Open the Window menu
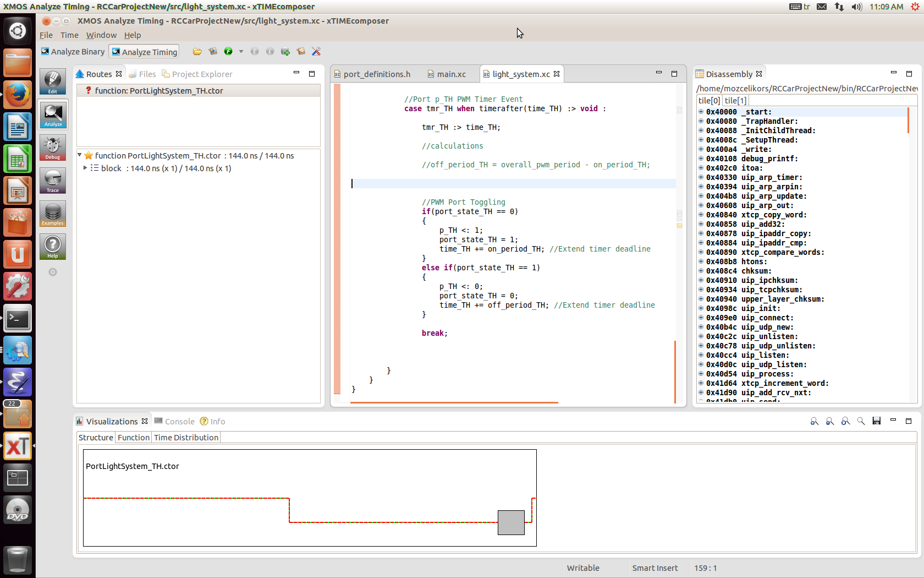 click(101, 35)
